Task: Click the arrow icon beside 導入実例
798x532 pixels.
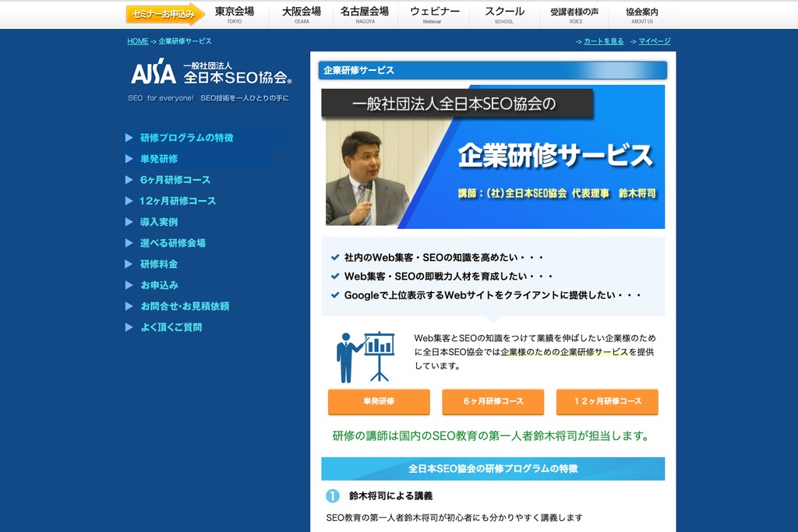Action: point(129,222)
